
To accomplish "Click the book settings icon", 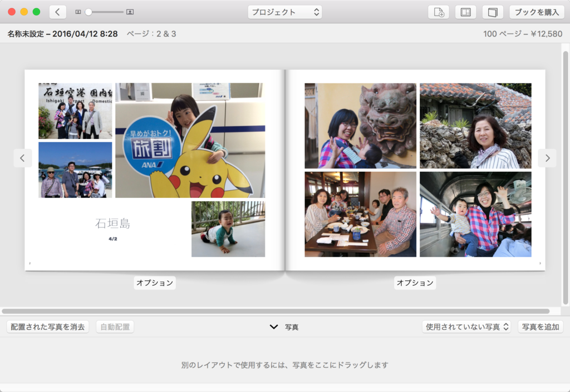I will click(x=493, y=12).
